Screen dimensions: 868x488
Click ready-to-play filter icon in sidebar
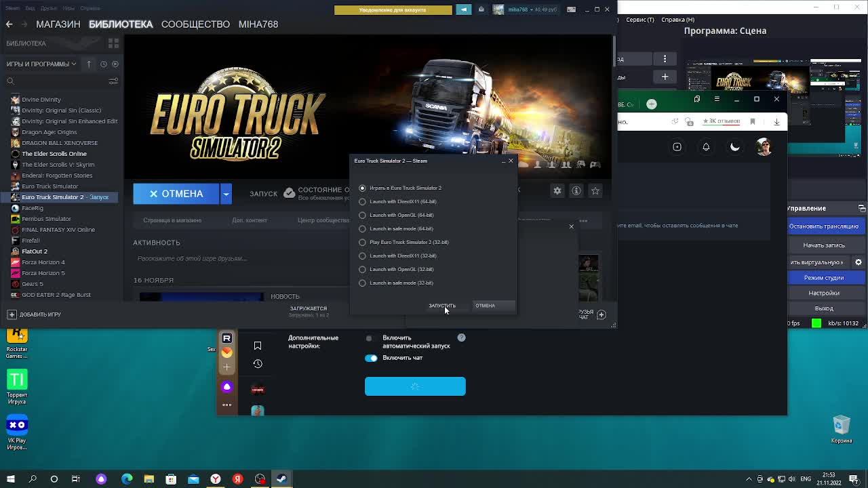[x=115, y=64]
